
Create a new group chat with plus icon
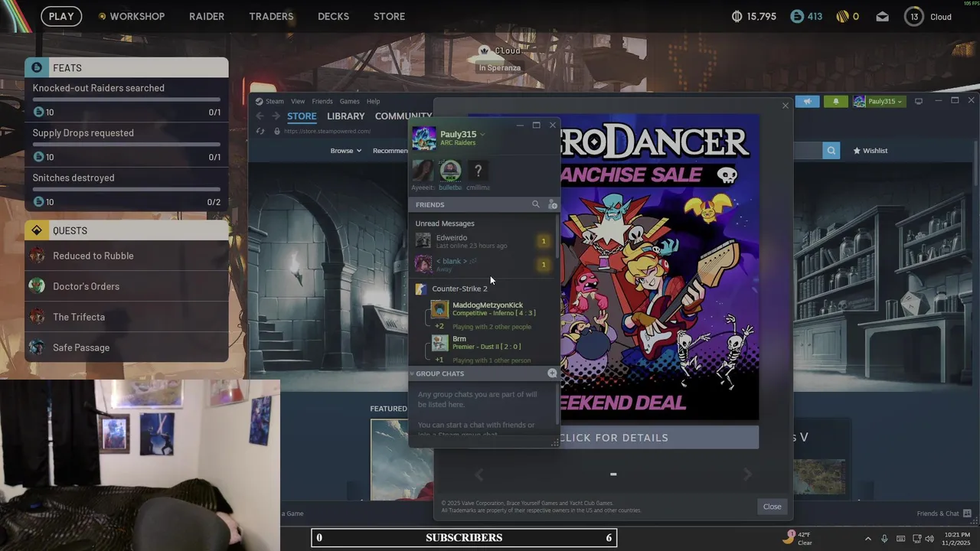552,373
